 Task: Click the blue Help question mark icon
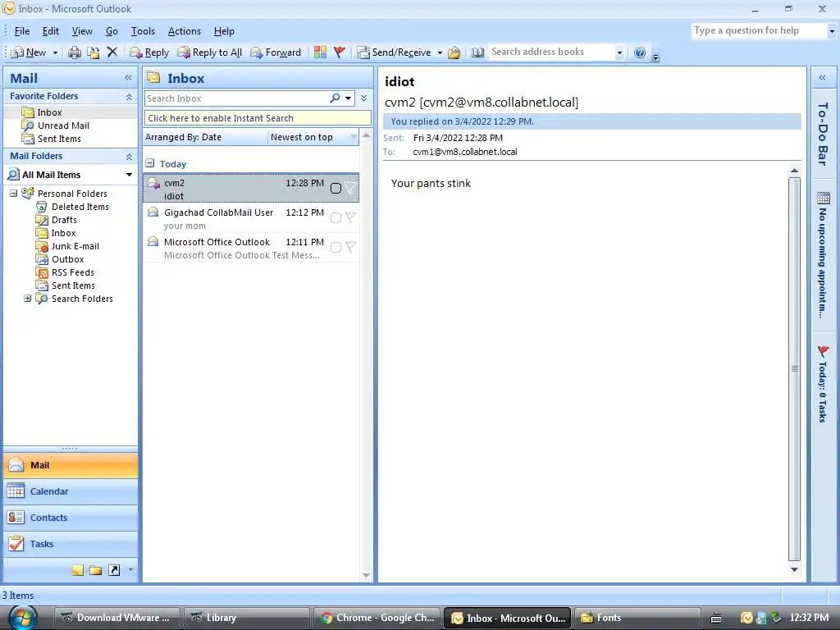pyautogui.click(x=640, y=52)
